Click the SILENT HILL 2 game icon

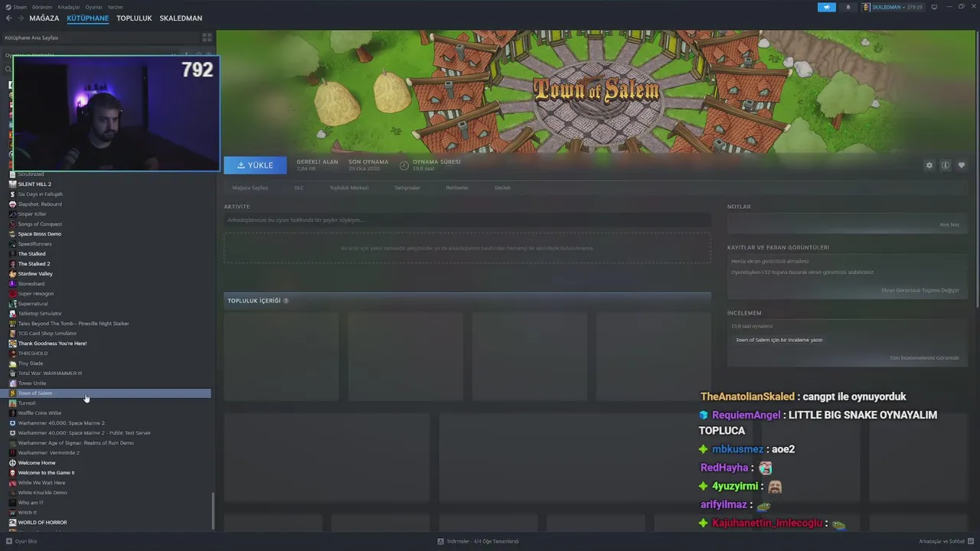pyautogui.click(x=12, y=184)
